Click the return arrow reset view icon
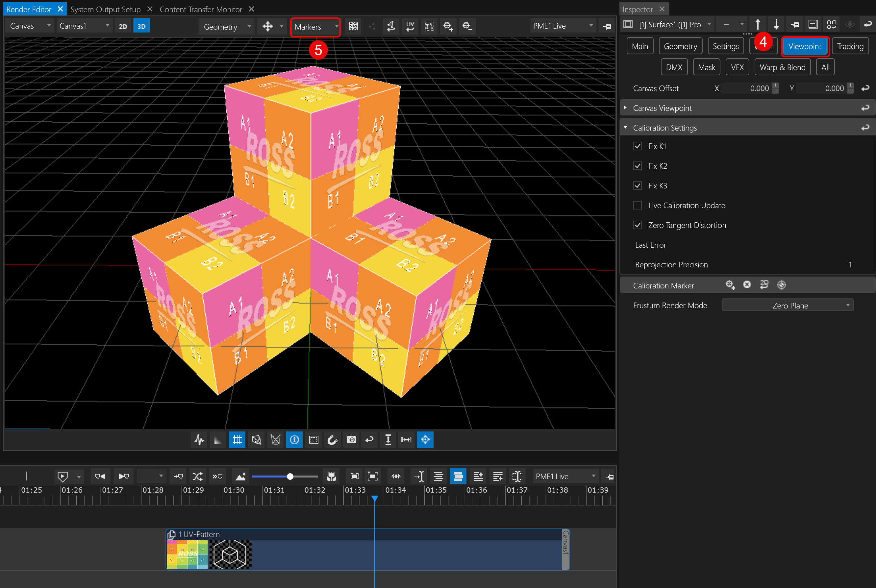This screenshot has height=588, width=876. (369, 439)
